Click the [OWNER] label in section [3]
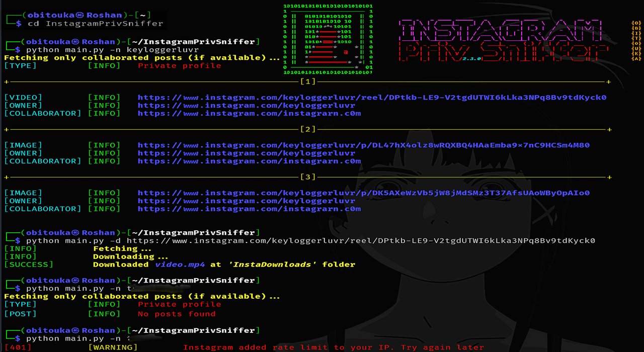 (x=23, y=201)
